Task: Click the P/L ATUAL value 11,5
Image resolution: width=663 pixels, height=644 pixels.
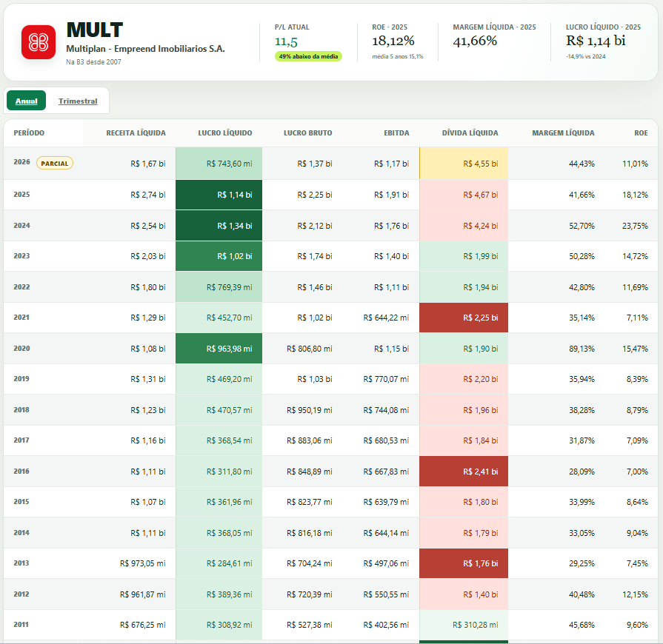Action: (x=286, y=41)
